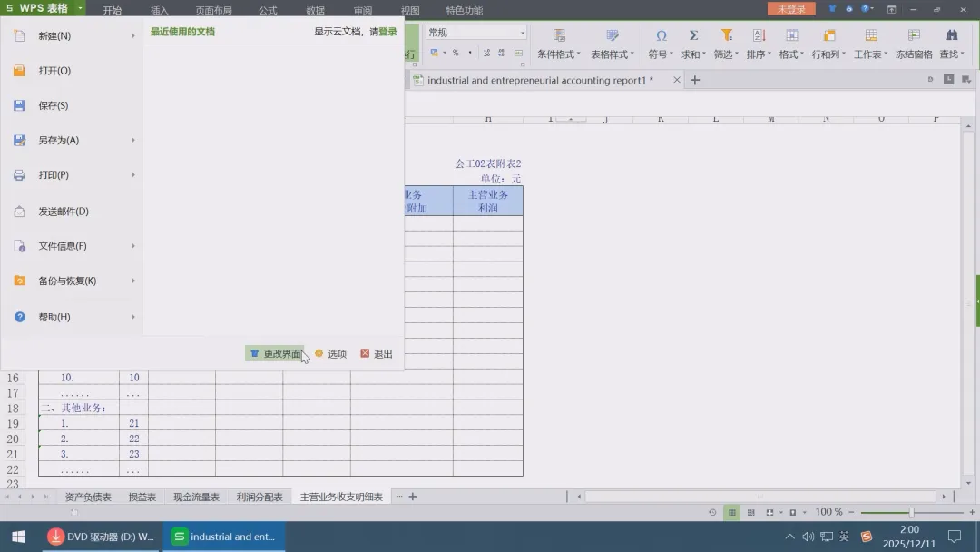This screenshot has width=980, height=552.
Task: Click the 条件格式 conditional formatting icon
Action: click(x=559, y=35)
